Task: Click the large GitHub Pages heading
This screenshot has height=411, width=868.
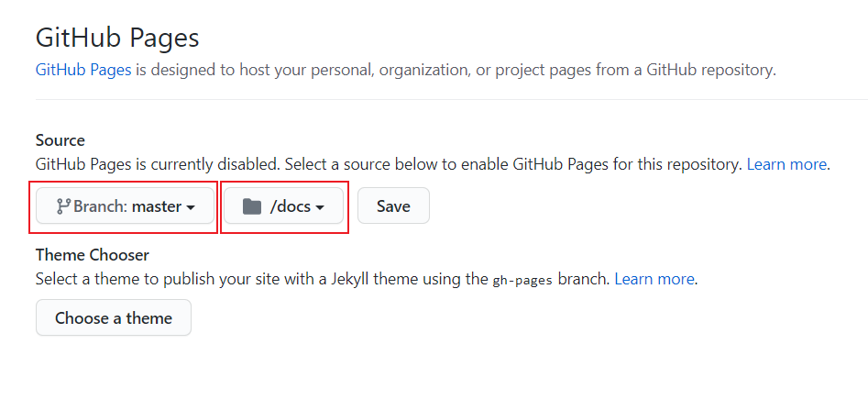Action: (x=117, y=39)
